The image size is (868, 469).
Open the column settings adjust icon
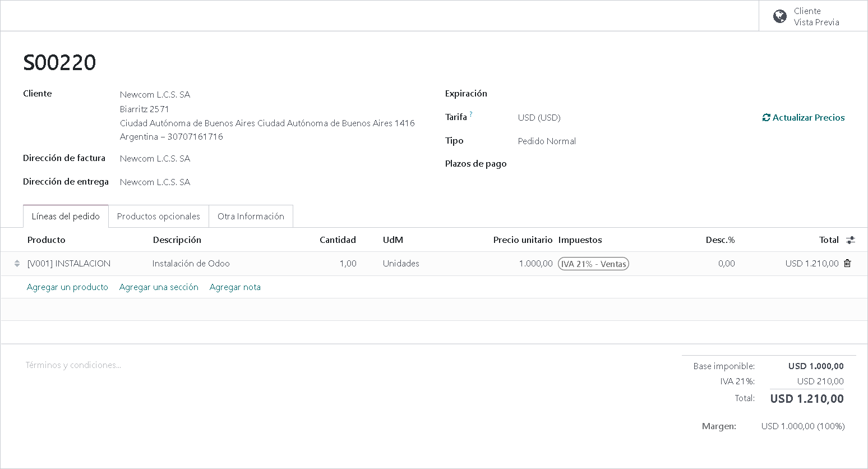point(851,240)
